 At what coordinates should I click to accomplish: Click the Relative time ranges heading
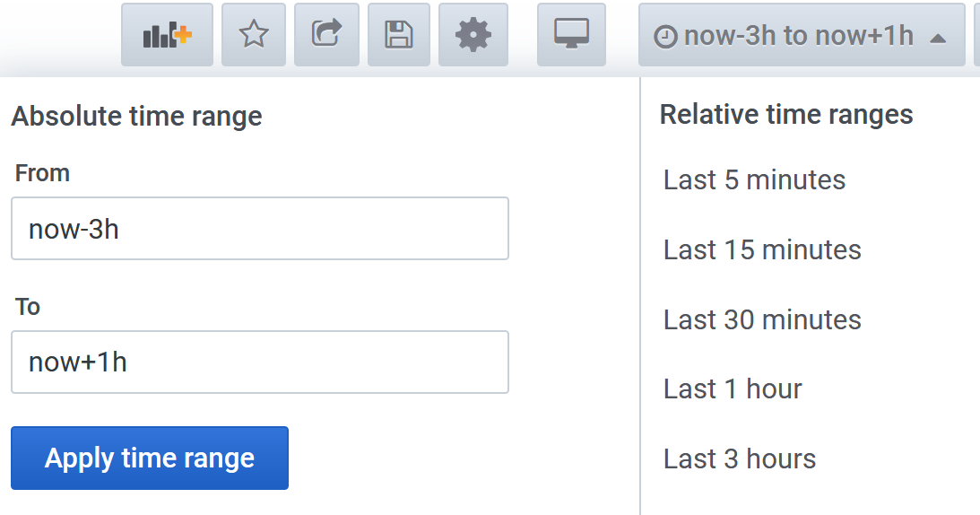tap(786, 115)
